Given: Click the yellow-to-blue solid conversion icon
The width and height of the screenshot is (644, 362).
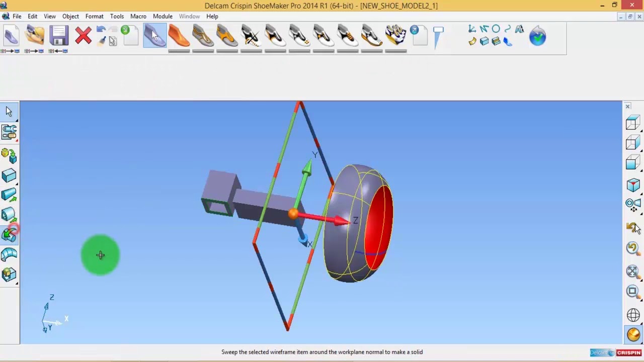Looking at the screenshot, I should point(9,155).
